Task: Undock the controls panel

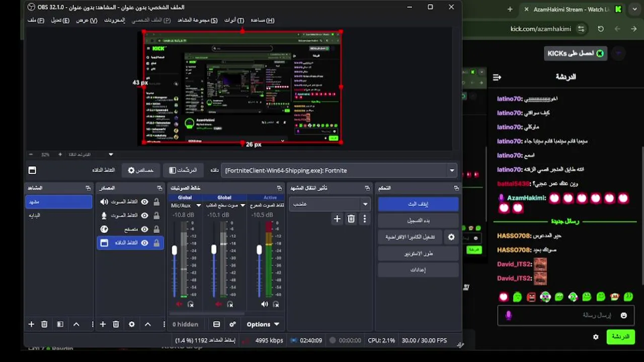Action: [456, 188]
